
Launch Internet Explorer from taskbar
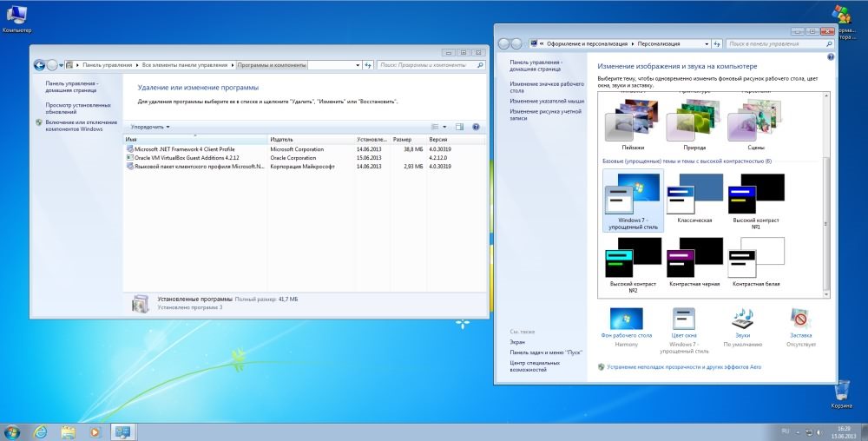tap(39, 431)
